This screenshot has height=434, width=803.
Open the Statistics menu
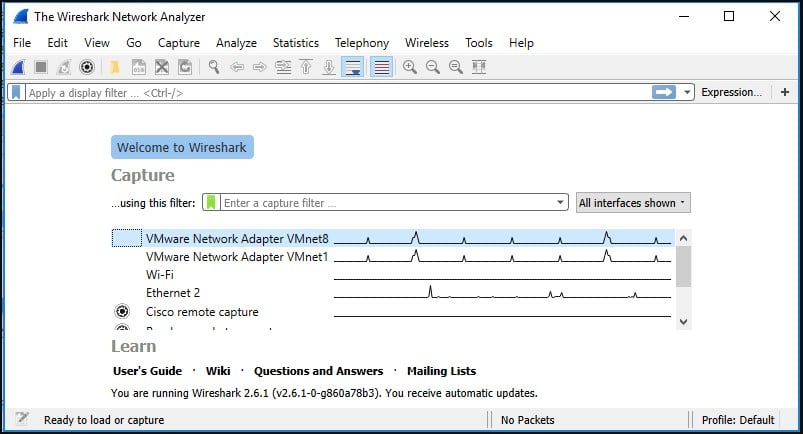295,43
